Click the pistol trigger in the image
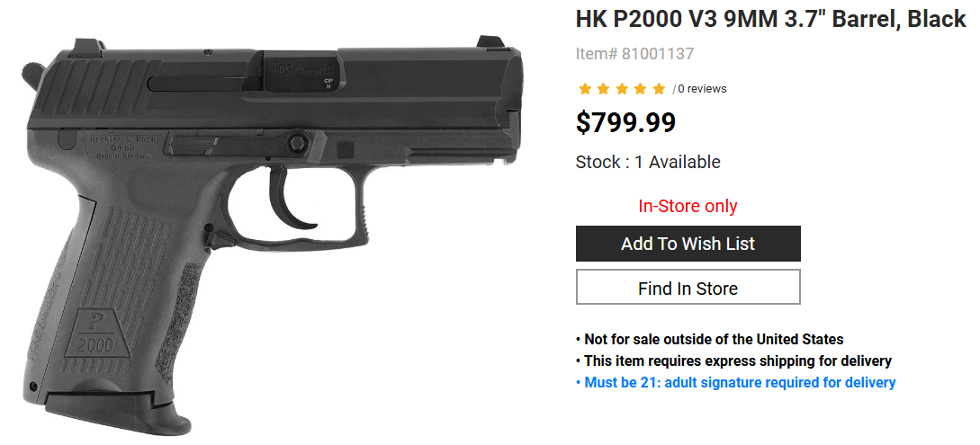Viewport: 980px width, 445px height. click(x=293, y=200)
